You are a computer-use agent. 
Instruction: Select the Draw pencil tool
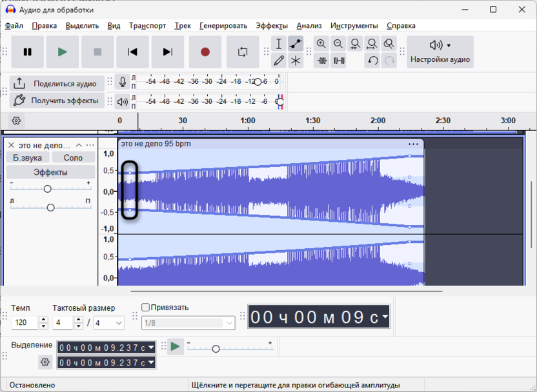[279, 61]
